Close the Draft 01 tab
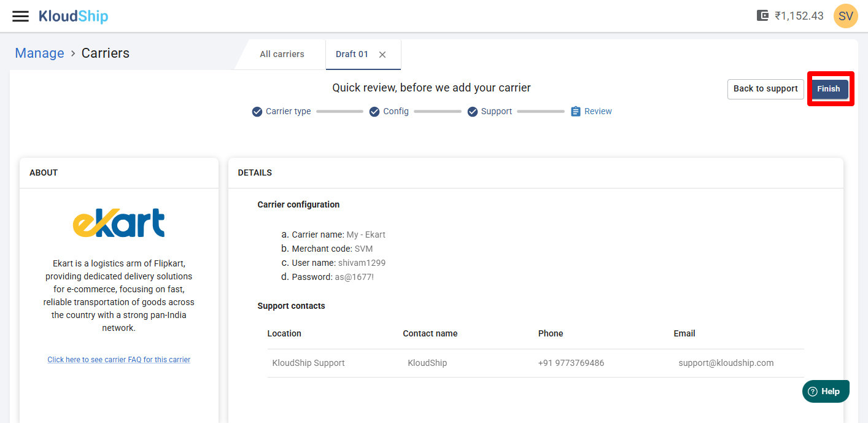Image resolution: width=868 pixels, height=423 pixels. click(x=382, y=55)
